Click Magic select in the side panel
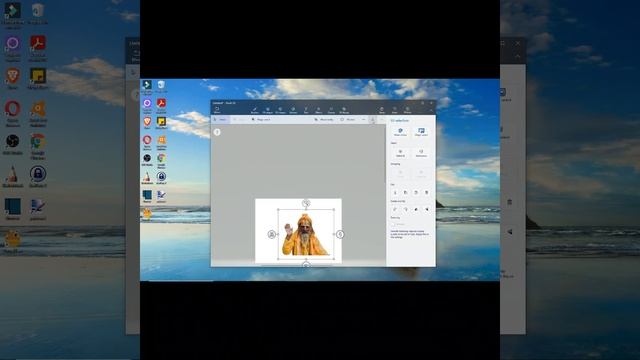The width and height of the screenshot is (640, 360). tap(422, 132)
